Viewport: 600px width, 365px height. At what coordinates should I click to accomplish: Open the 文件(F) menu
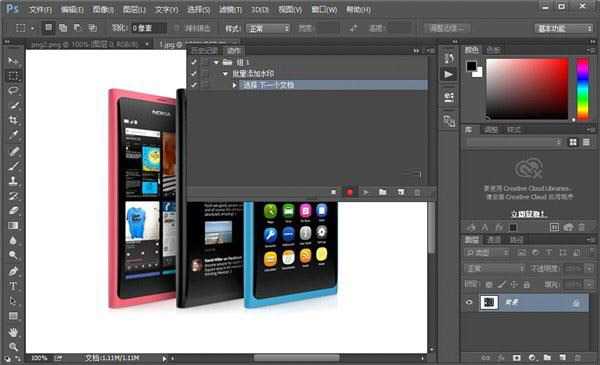pyautogui.click(x=40, y=10)
